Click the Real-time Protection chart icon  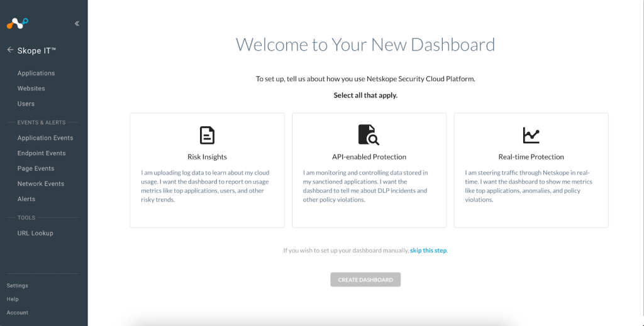[531, 135]
